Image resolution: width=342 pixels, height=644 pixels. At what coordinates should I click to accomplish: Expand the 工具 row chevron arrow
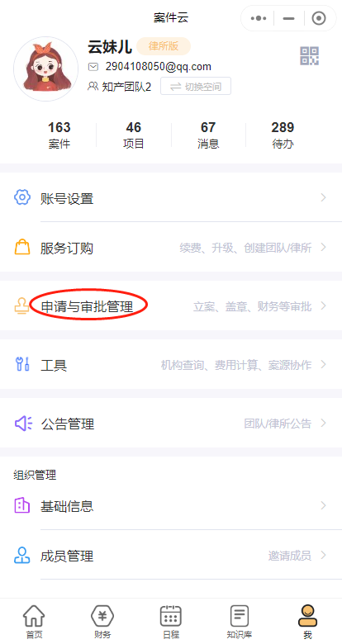tap(324, 364)
